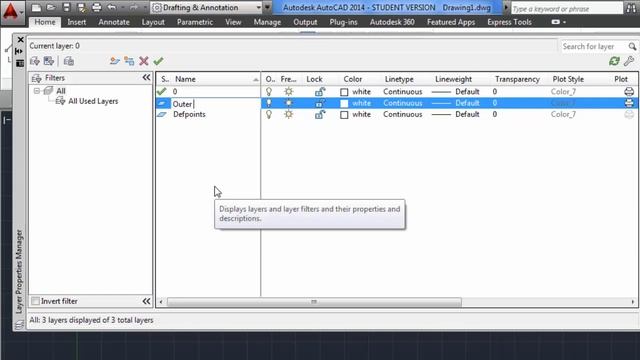640x360 pixels.
Task: Click the green check Set Current icon
Action: (x=158, y=61)
